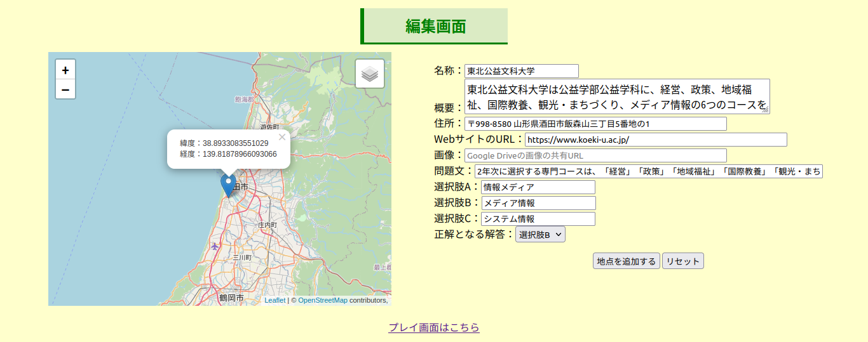The height and width of the screenshot is (342, 868).
Task: Focus the 問題文 question text field
Action: coord(648,171)
